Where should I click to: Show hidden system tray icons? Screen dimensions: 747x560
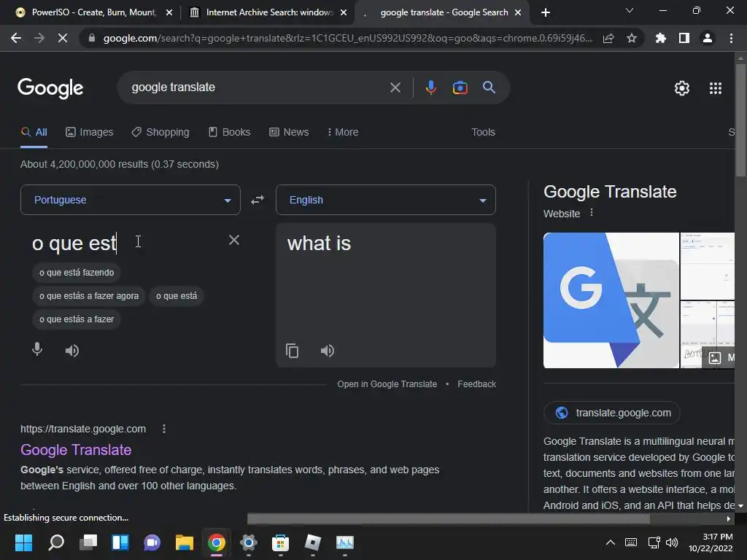pyautogui.click(x=611, y=542)
